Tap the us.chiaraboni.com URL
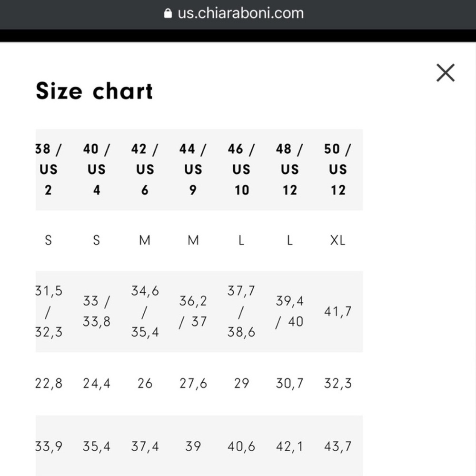 (x=241, y=13)
